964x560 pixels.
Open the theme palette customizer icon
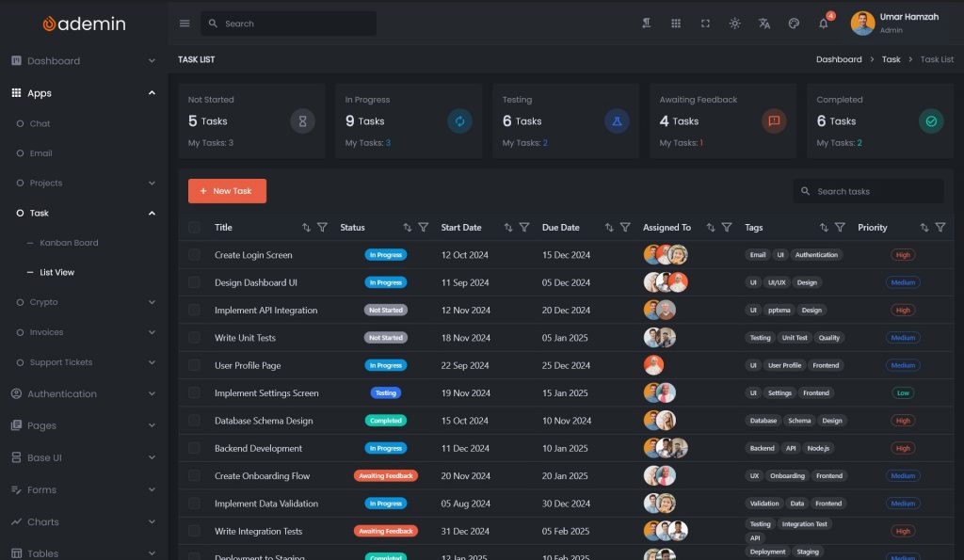794,24
